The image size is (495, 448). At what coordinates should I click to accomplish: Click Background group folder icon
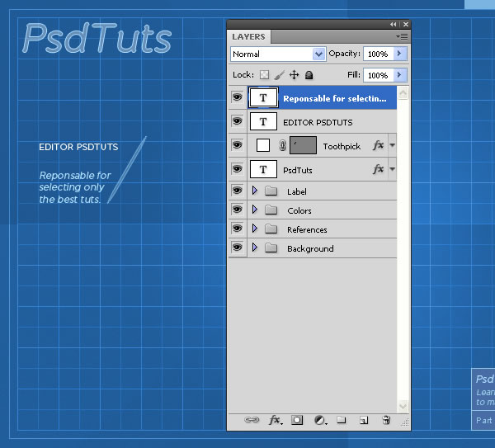[x=271, y=248]
